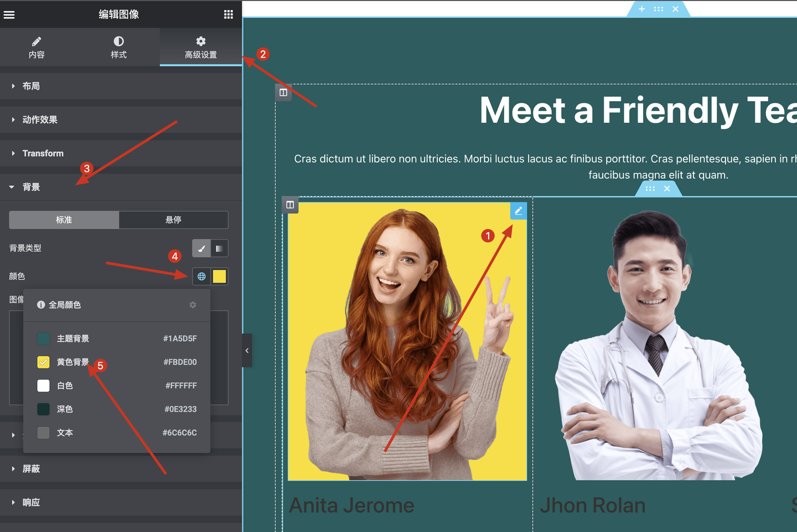This screenshot has width=797, height=532.
Task: Select the Jhon Rolan doctor image
Action: [659, 345]
